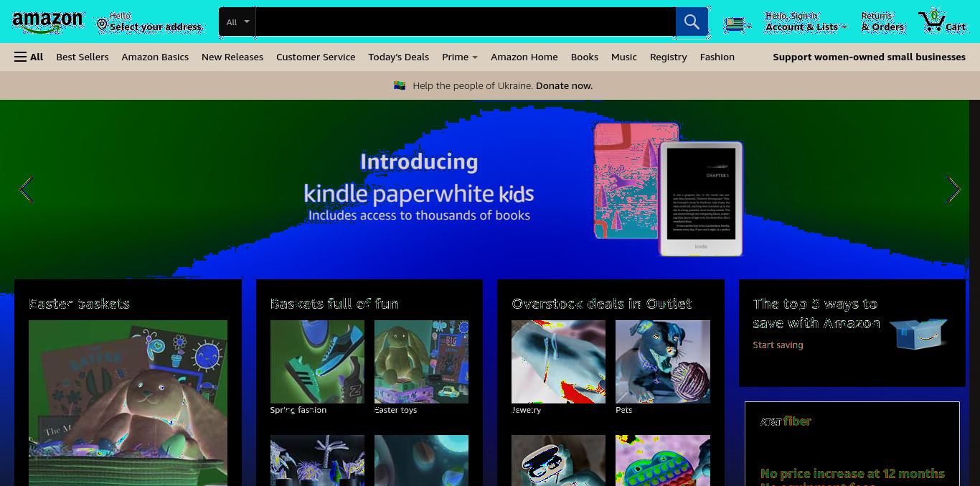Open Returns & Orders
This screenshot has width=980, height=486.
pos(882,22)
